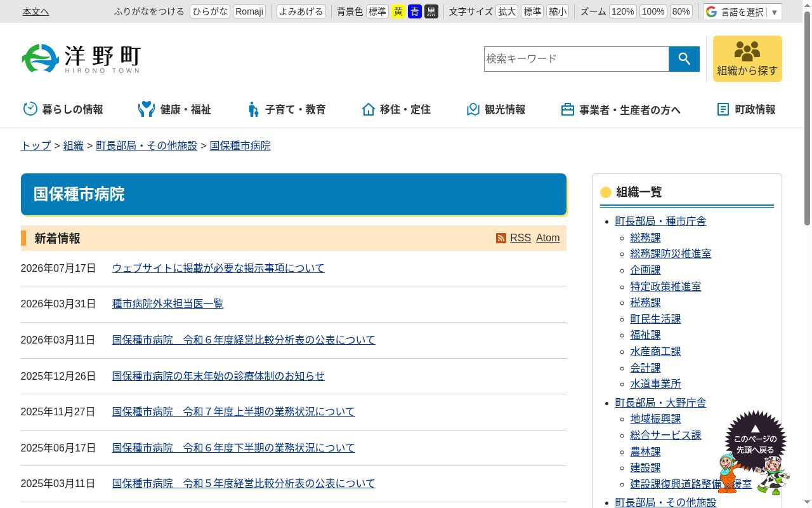The image size is (812, 508).
Task: Enable ひらがな furigana
Action: (x=210, y=11)
